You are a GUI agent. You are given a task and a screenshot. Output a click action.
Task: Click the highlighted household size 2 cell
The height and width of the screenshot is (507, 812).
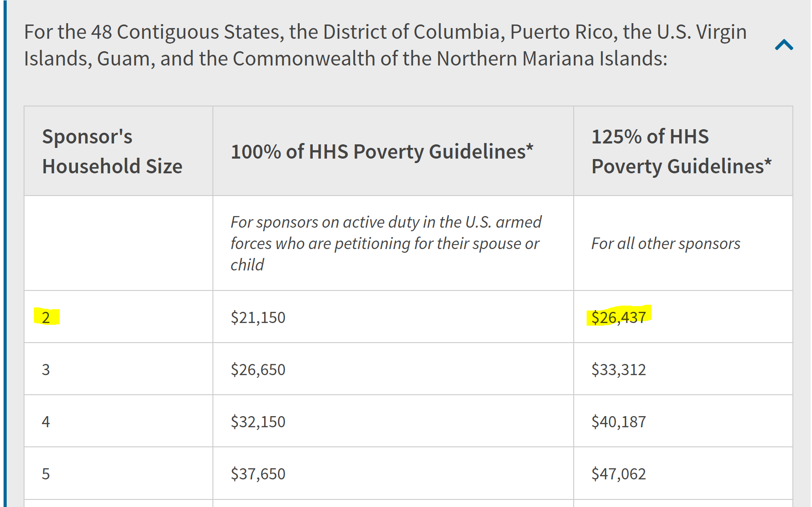click(x=46, y=317)
